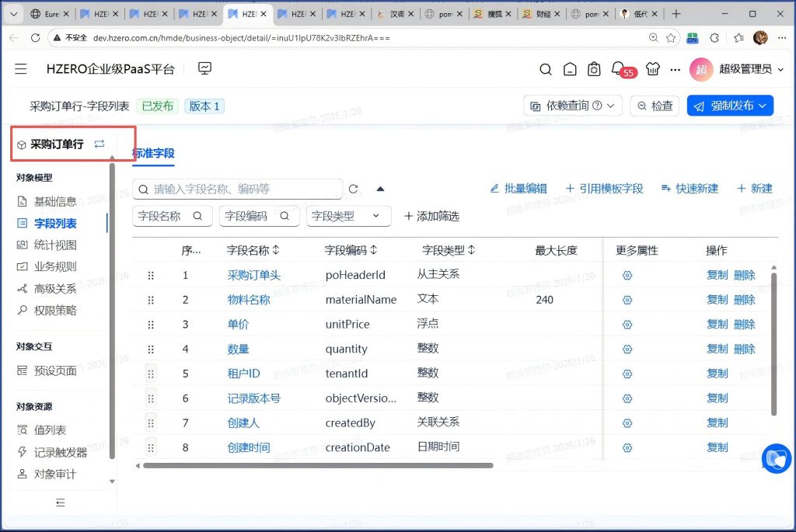Click drag handle of 采购订单头 row
This screenshot has width=796, height=532.
pos(151,275)
